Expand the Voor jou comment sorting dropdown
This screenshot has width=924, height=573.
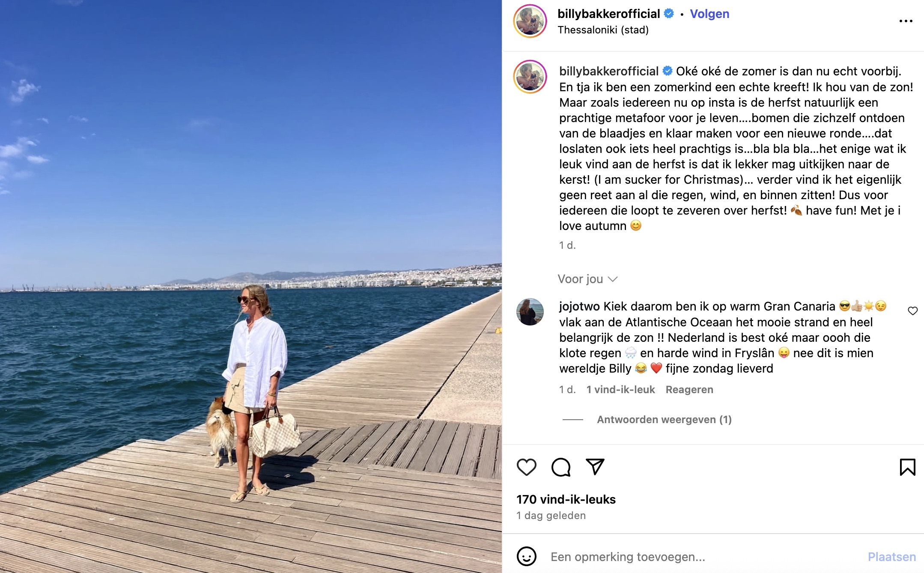(587, 279)
